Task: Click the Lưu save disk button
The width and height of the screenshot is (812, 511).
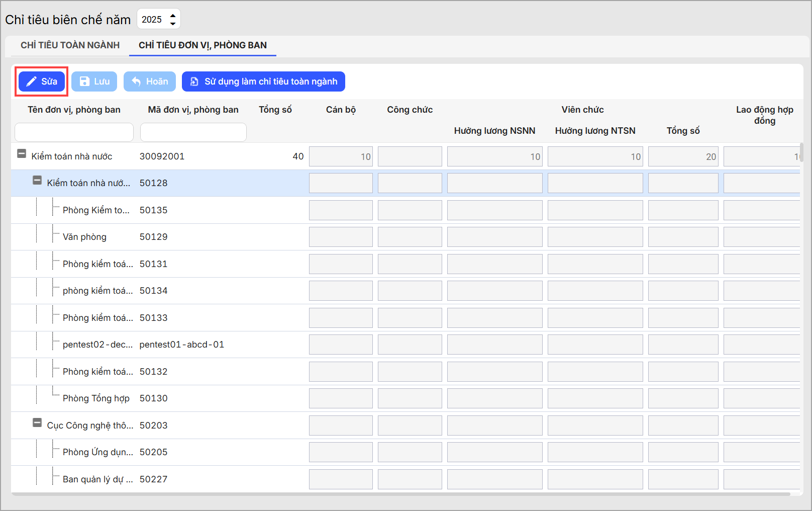Action: click(94, 81)
